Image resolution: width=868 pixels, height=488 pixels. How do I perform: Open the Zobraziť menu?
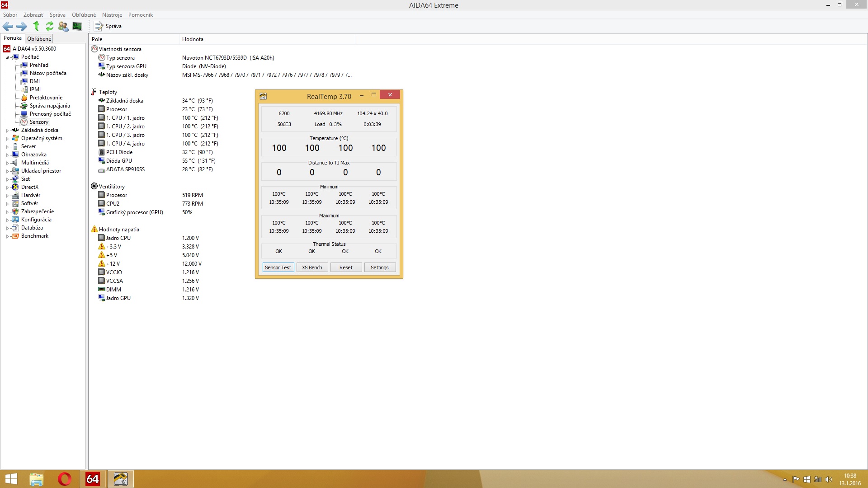coord(33,15)
